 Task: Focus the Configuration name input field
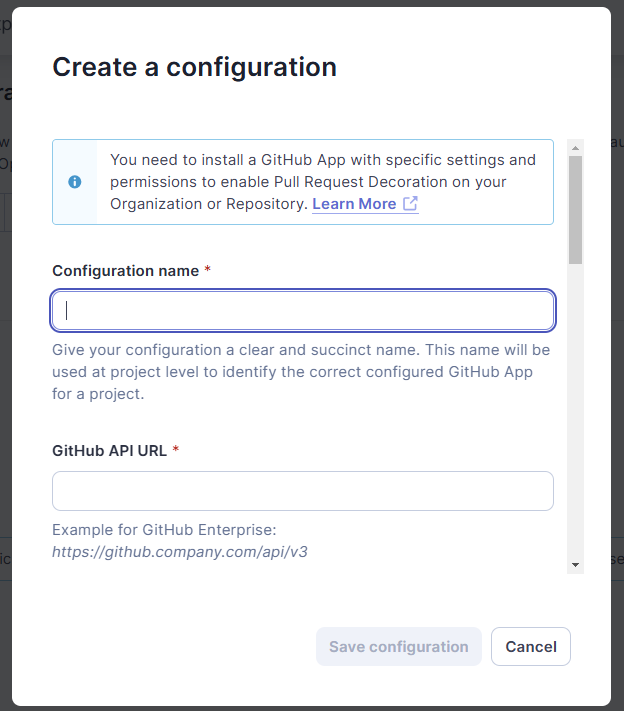(303, 310)
